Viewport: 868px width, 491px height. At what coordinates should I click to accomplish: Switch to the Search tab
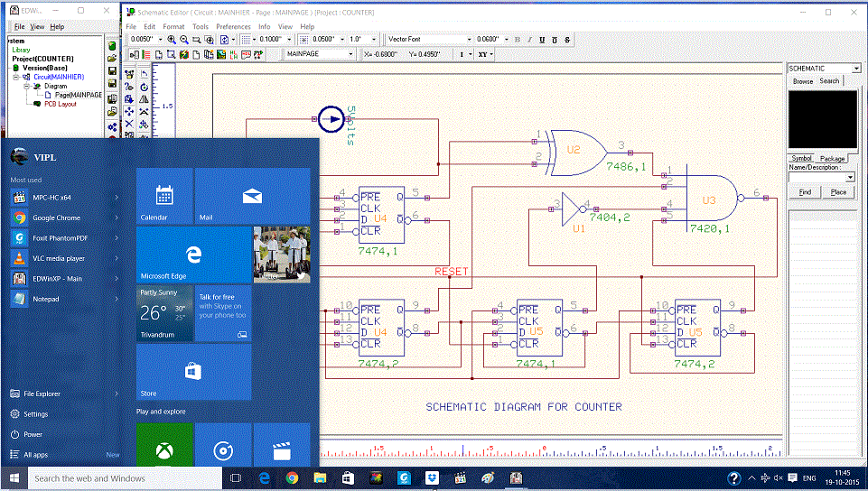[829, 80]
